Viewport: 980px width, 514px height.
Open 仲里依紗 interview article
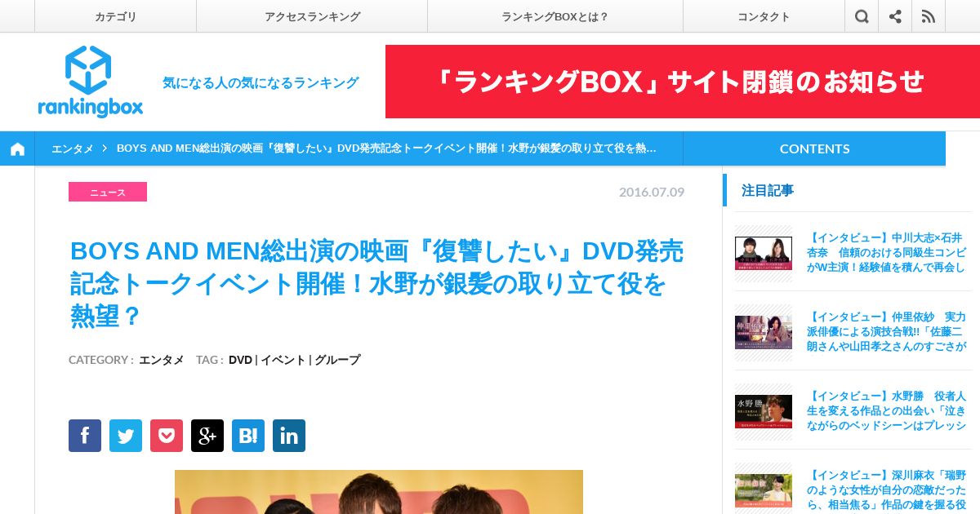click(x=886, y=331)
